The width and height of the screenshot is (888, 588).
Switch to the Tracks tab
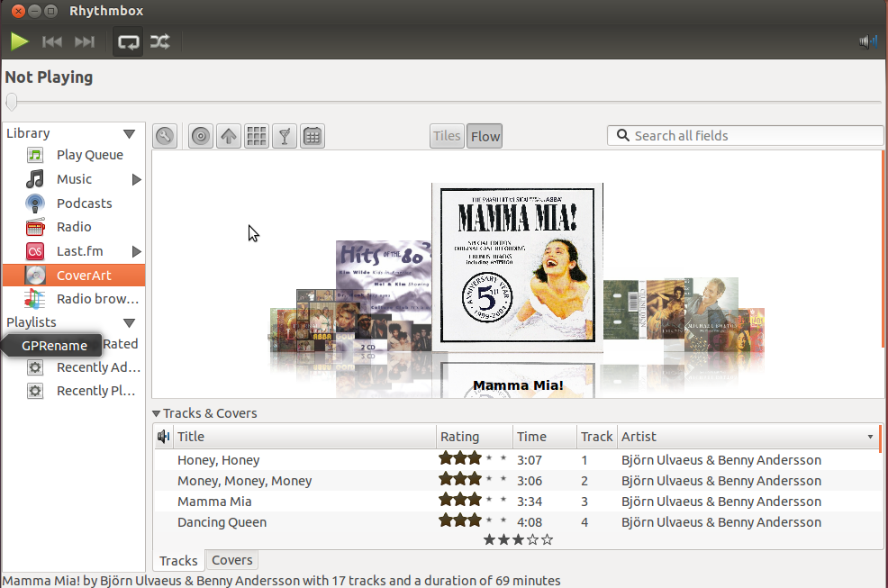[x=178, y=560]
